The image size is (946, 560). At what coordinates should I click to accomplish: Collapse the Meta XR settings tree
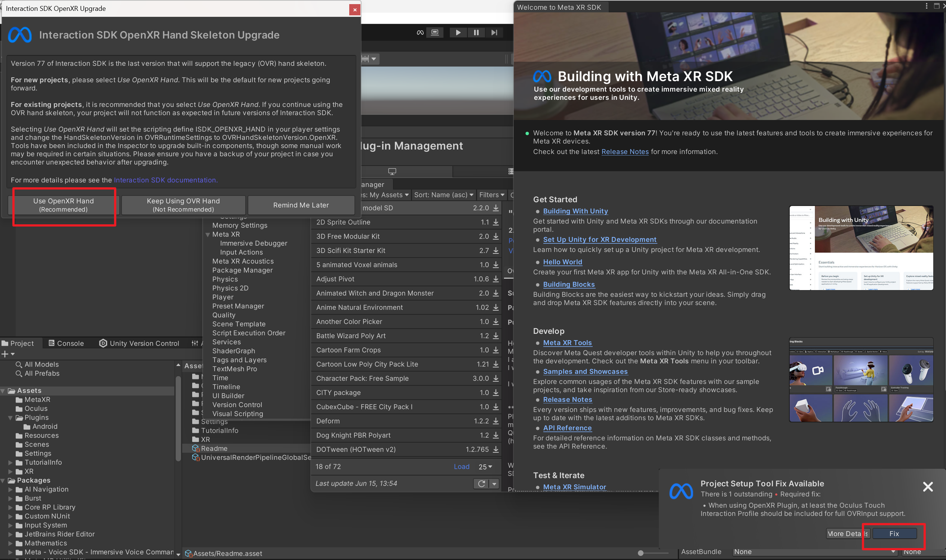(208, 234)
